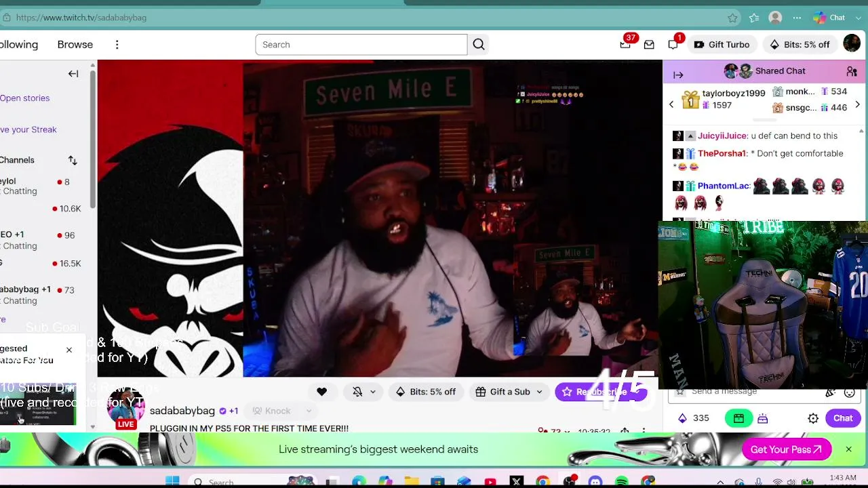Click the purple Hype Train icon beside rewards
868x488 pixels.
pyautogui.click(x=763, y=419)
